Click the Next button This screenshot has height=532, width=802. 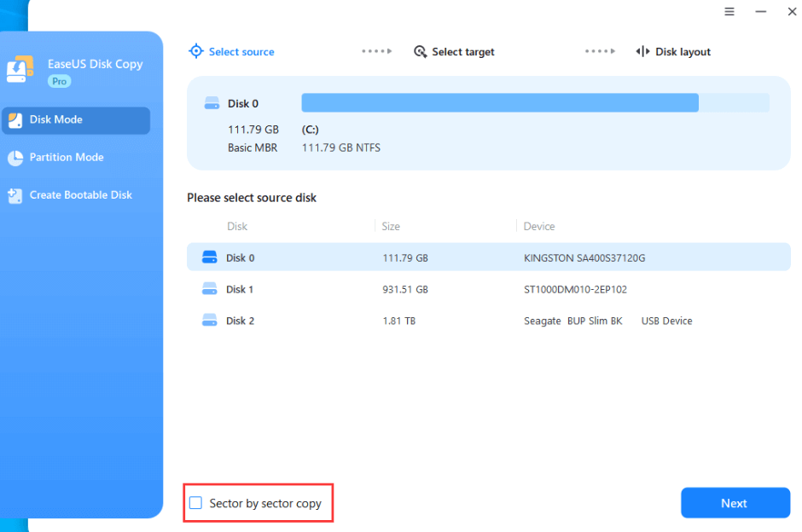tap(735, 503)
